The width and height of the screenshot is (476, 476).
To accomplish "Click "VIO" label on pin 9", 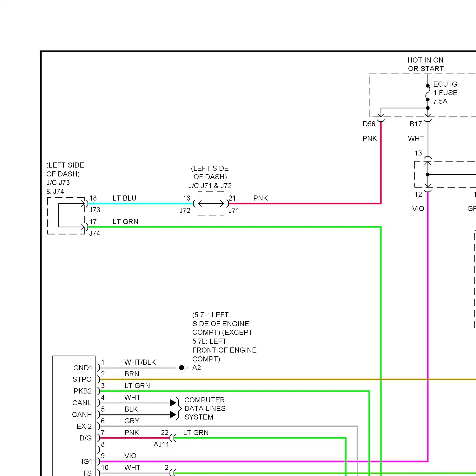I will [x=130, y=456].
